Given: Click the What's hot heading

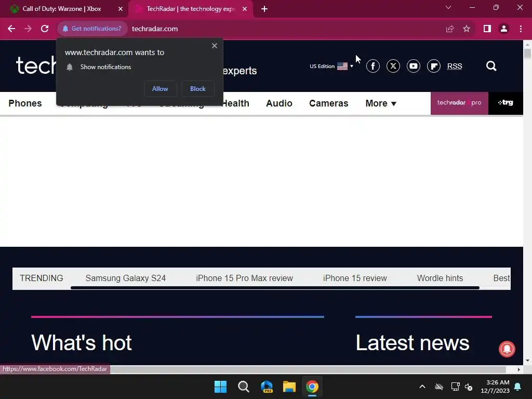Looking at the screenshot, I should tap(82, 343).
